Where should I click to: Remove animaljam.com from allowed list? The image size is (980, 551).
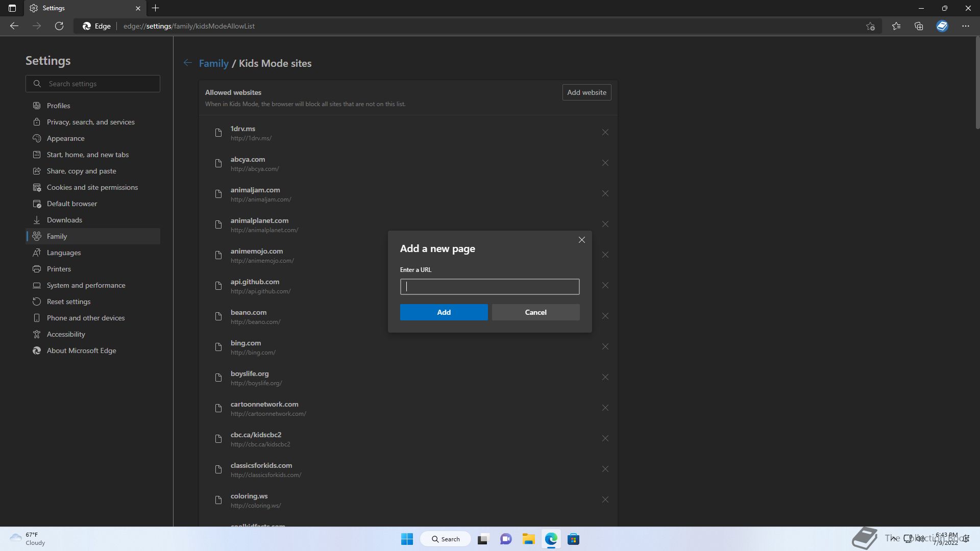tap(605, 194)
